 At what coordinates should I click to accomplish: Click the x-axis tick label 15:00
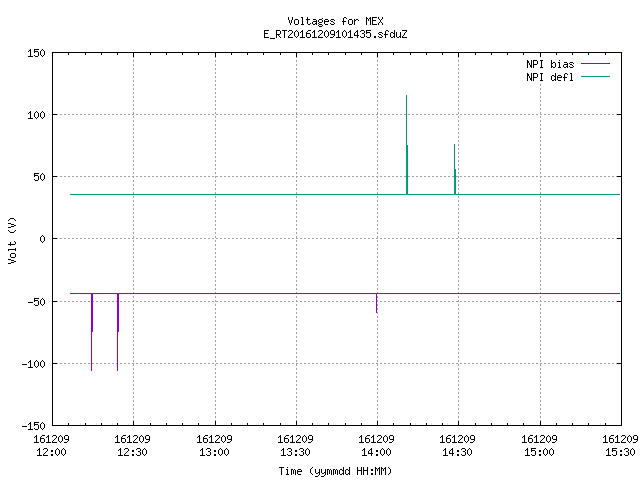[539, 452]
